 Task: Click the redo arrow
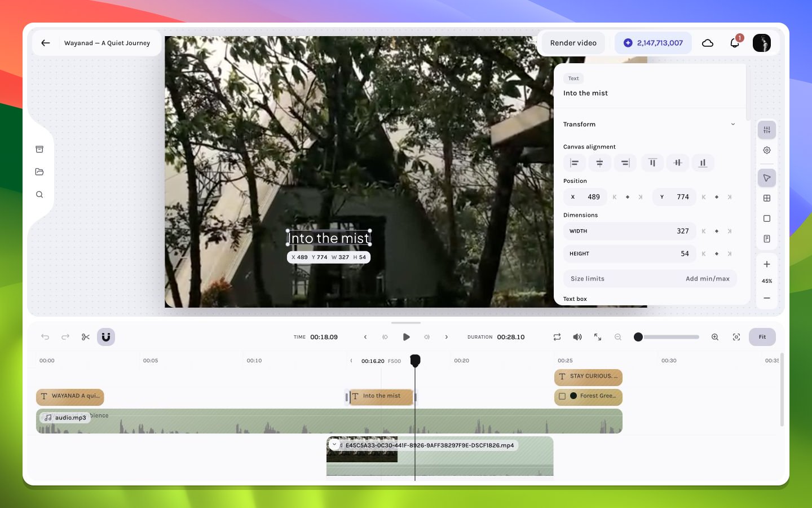(x=65, y=337)
